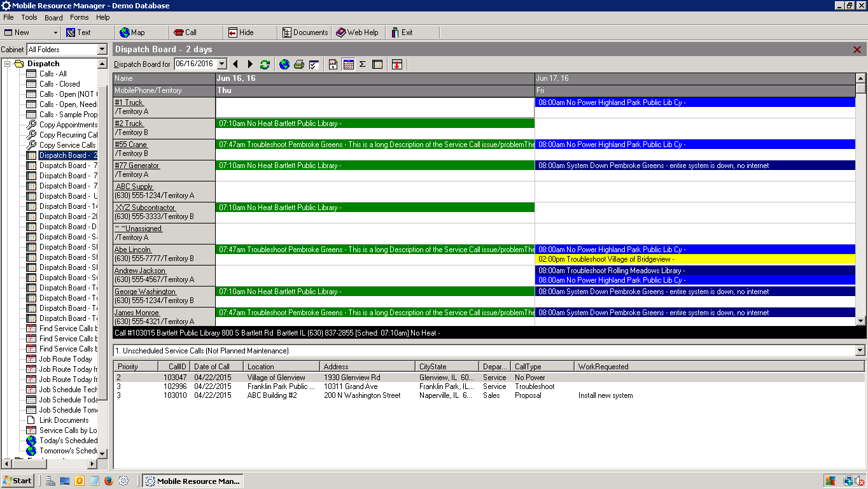The width and height of the screenshot is (868, 489).
Task: Select Troubleshoot Rolling Meadows Library appointment
Action: click(695, 271)
